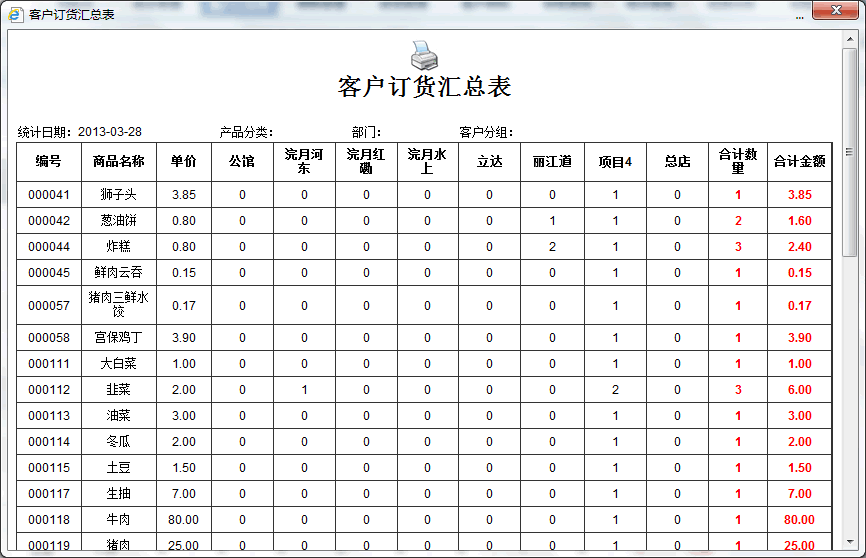Viewport: 866px width, 558px height.
Task: Click the 客户分组 filter label
Action: click(x=486, y=132)
